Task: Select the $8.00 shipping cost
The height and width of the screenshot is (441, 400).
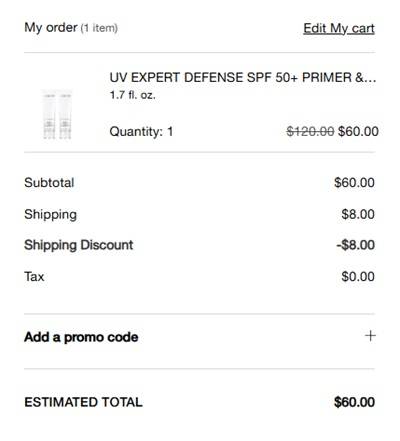Action: tap(358, 214)
